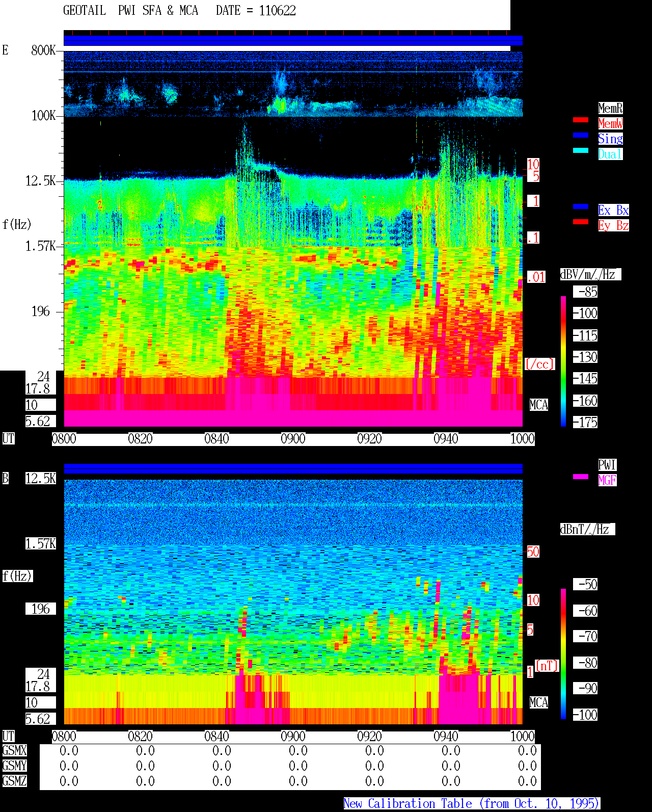
Task: Click the blue status bar above the B spectrogram
Action: pos(293,469)
